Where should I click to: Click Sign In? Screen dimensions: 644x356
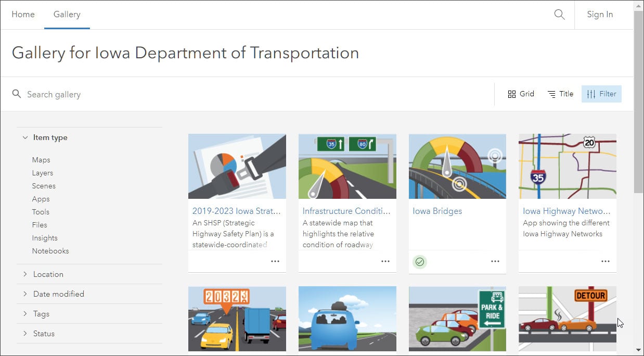(600, 15)
